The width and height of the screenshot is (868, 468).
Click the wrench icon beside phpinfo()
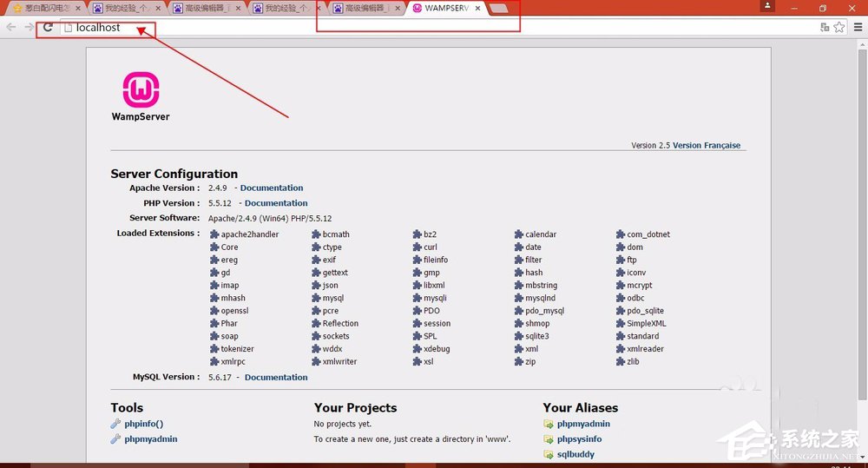pos(115,424)
